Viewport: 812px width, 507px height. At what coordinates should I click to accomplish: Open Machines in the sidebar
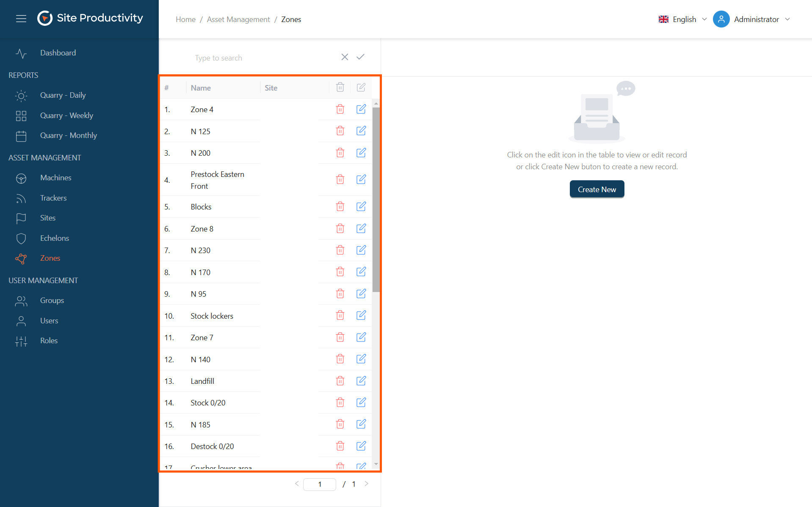pyautogui.click(x=55, y=178)
